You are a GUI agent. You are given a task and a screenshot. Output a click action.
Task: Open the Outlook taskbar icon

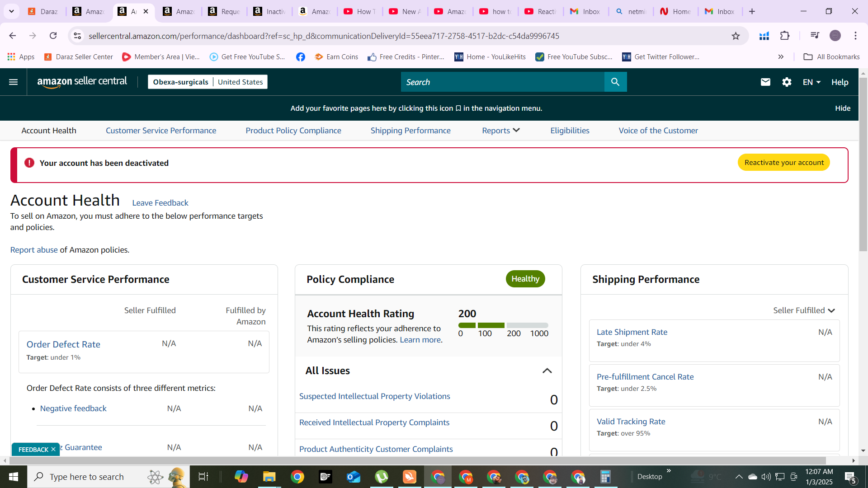click(354, 477)
